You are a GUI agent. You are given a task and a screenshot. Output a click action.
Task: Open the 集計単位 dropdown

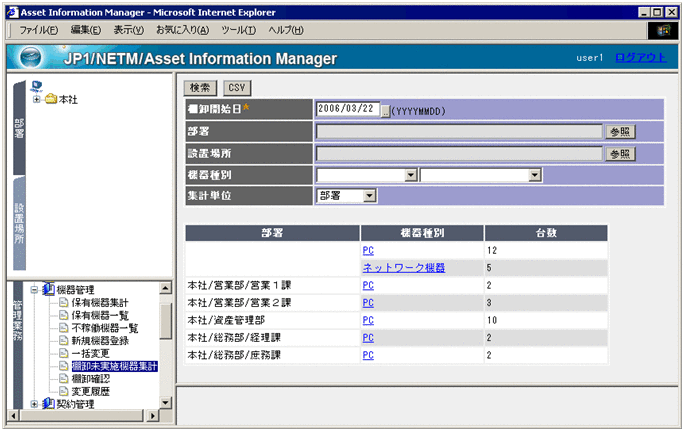pos(370,196)
